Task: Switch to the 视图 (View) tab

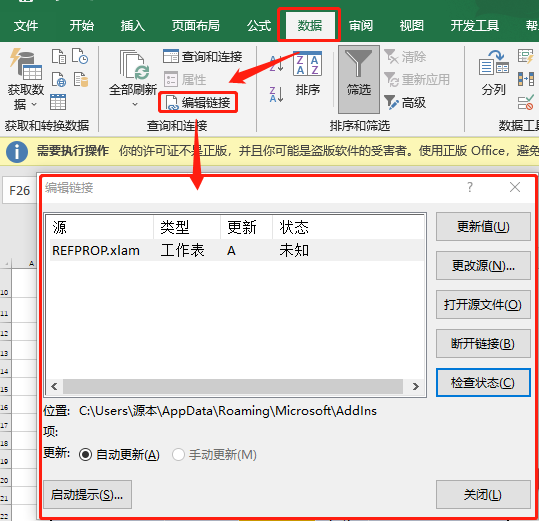Action: (x=411, y=26)
